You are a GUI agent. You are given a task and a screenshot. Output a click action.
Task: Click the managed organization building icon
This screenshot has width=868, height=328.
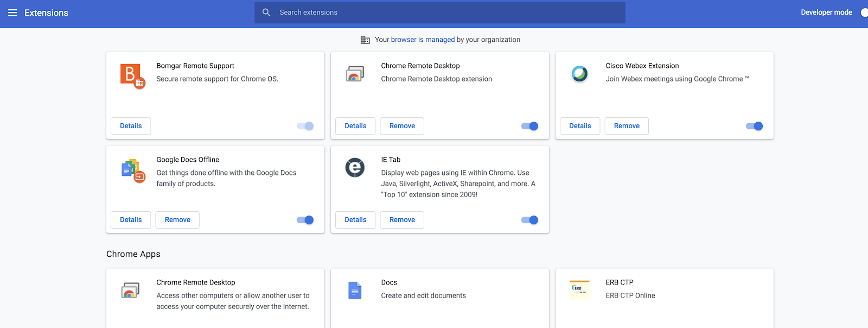(365, 40)
